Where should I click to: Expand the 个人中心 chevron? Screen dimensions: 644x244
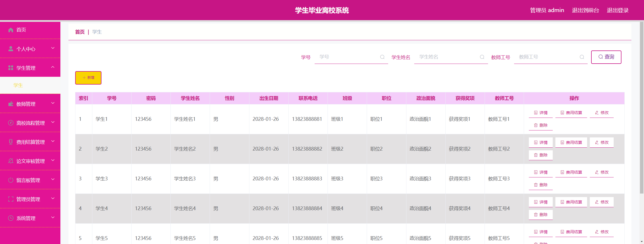[53, 48]
